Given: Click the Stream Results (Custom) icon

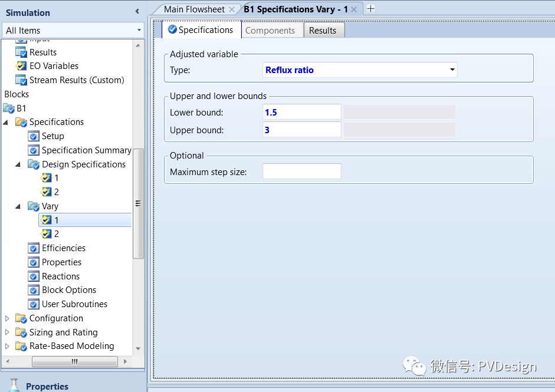Looking at the screenshot, I should coord(21,80).
